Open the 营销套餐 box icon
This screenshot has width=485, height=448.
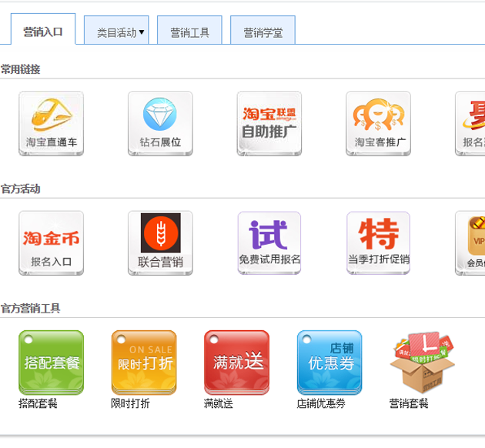coord(421,363)
